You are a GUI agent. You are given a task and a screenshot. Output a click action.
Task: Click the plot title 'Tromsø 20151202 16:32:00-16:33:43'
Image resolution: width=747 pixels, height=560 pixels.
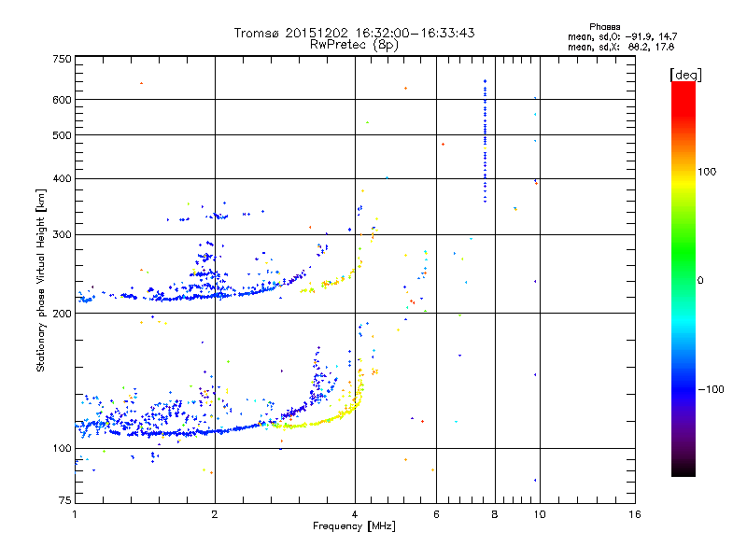(354, 33)
